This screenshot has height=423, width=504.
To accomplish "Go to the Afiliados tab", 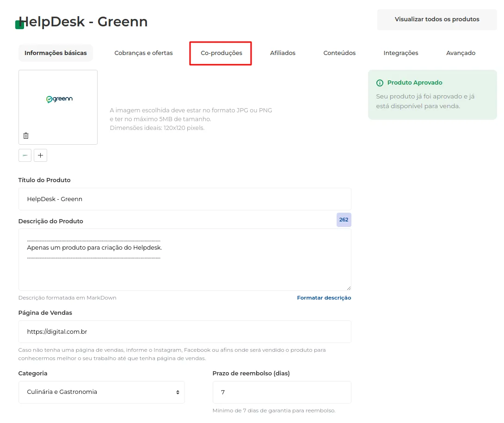I will tap(283, 53).
